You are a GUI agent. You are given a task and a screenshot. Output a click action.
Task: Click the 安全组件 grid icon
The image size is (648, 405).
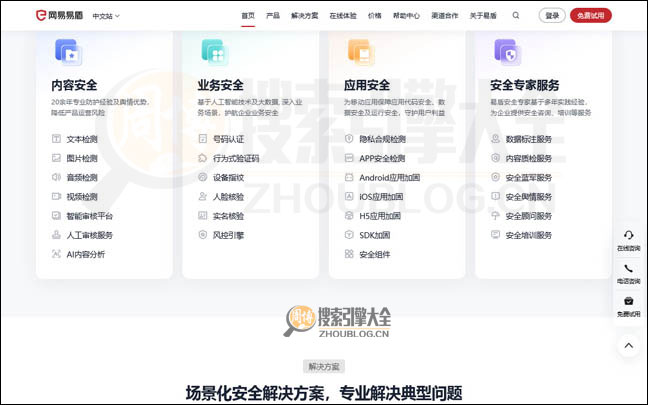click(x=349, y=254)
